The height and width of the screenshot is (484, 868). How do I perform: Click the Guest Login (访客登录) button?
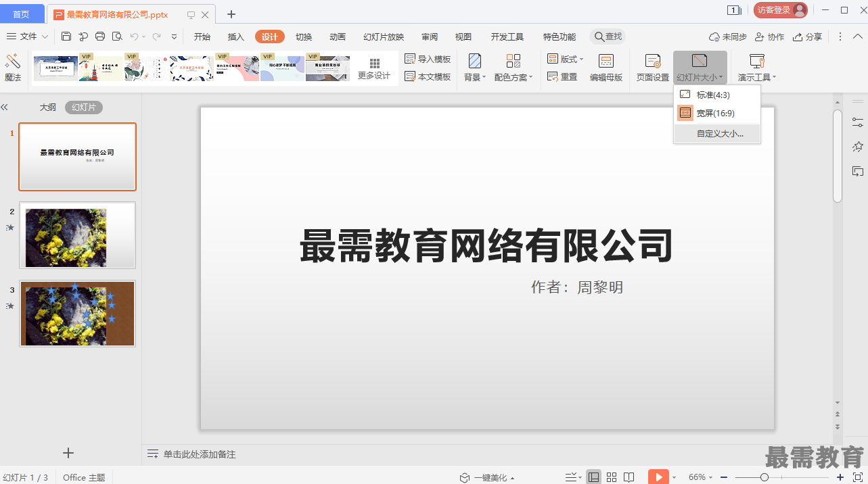781,10
